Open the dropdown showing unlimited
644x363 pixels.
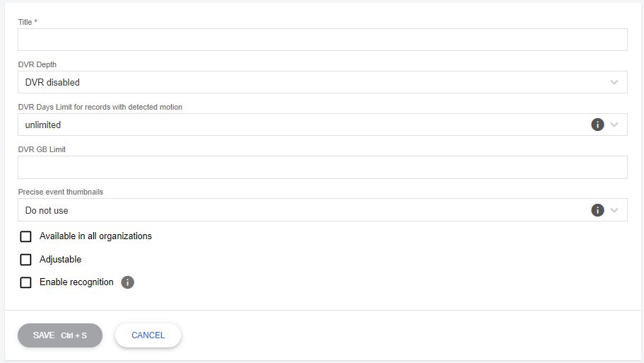coord(297,125)
